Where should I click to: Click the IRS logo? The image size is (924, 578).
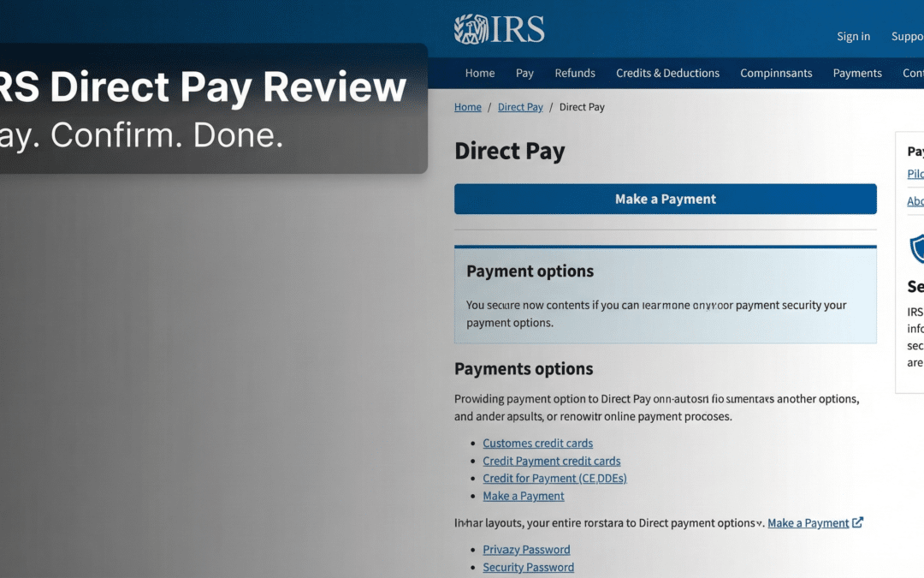coord(499,29)
